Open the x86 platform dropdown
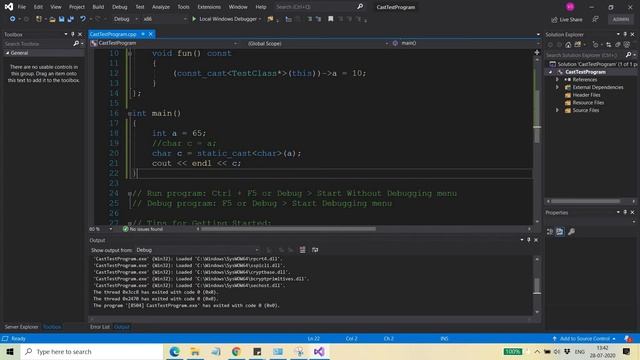The width and height of the screenshot is (640, 360). click(x=165, y=19)
